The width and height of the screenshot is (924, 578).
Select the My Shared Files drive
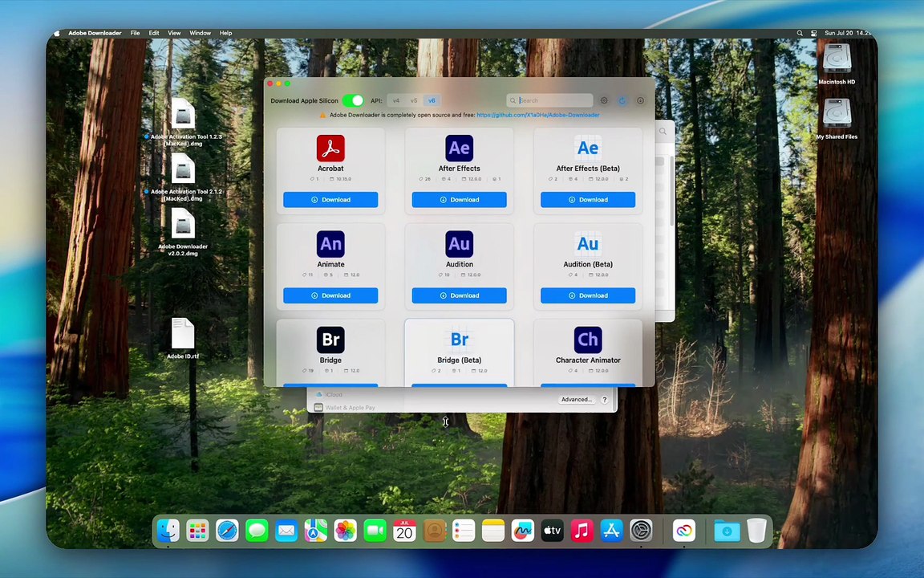[x=837, y=119]
